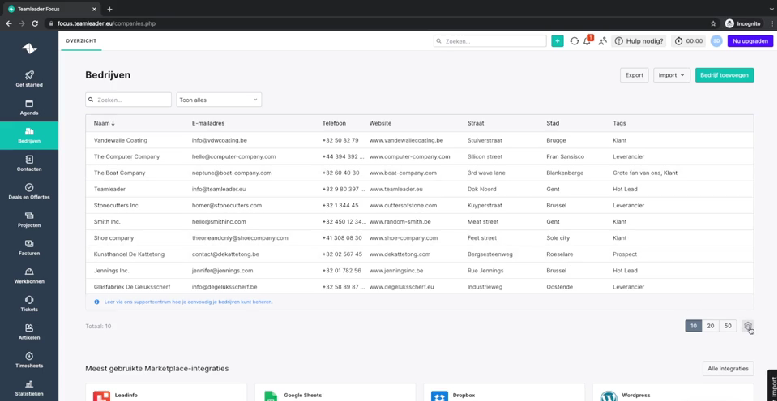
Task: Open the support center info link
Action: (x=188, y=301)
